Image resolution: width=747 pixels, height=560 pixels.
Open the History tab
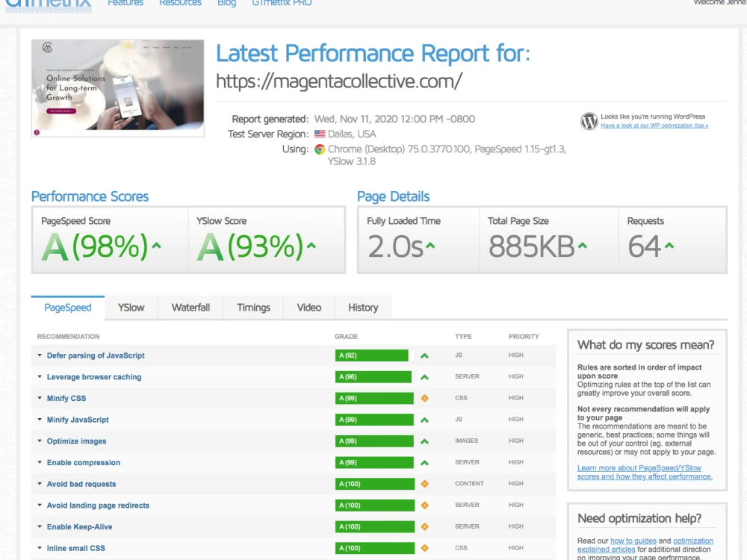pos(363,308)
